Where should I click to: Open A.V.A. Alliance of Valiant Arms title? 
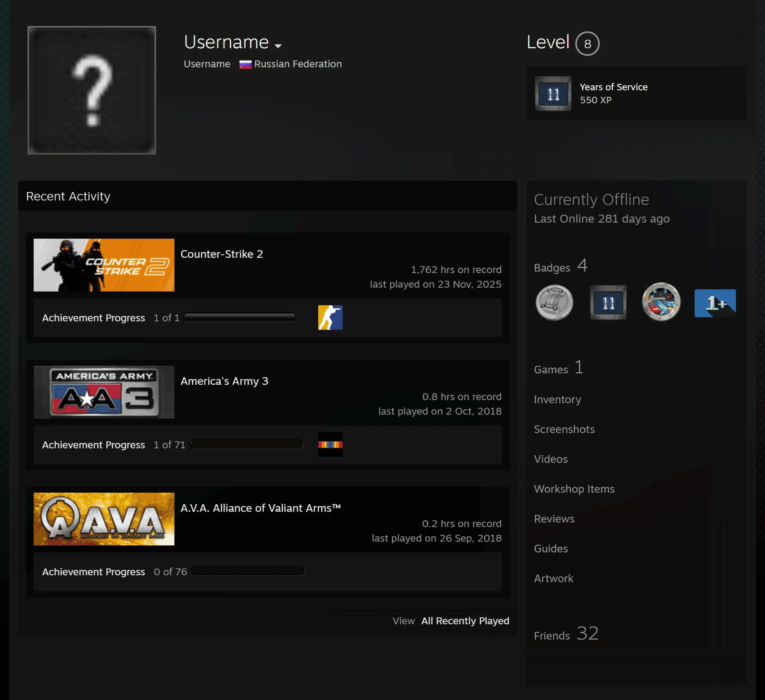tap(261, 508)
